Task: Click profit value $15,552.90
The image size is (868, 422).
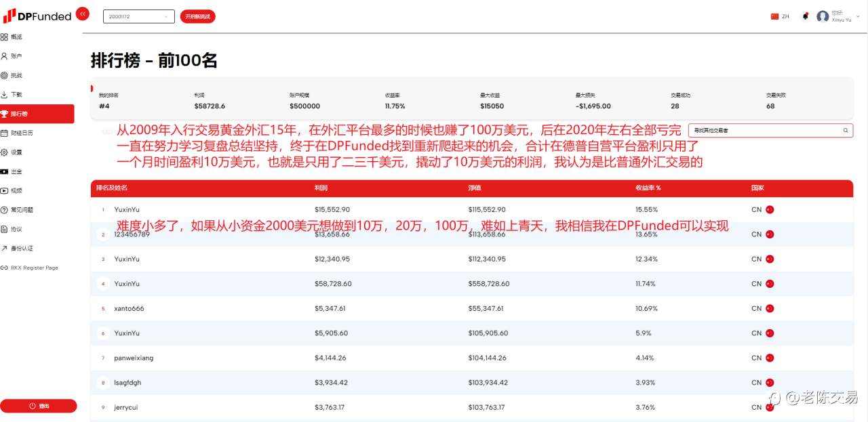Action: pyautogui.click(x=332, y=209)
